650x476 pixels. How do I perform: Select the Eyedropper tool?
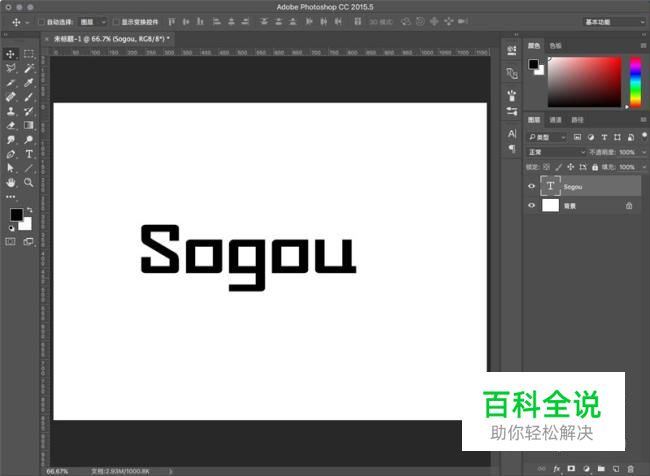click(29, 83)
